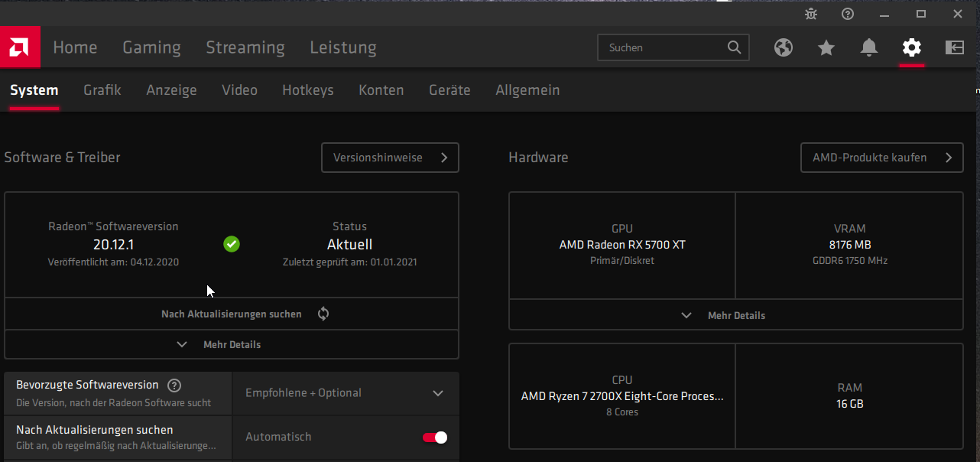Open the web browser globe icon
This screenshot has height=462, width=980.
point(783,47)
